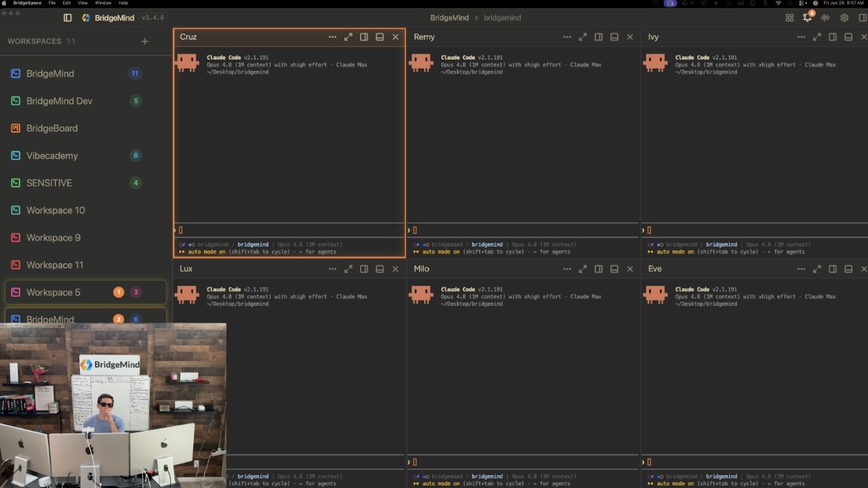This screenshot has width=868, height=488.
Task: Close the Remy terminal pane
Action: [630, 37]
